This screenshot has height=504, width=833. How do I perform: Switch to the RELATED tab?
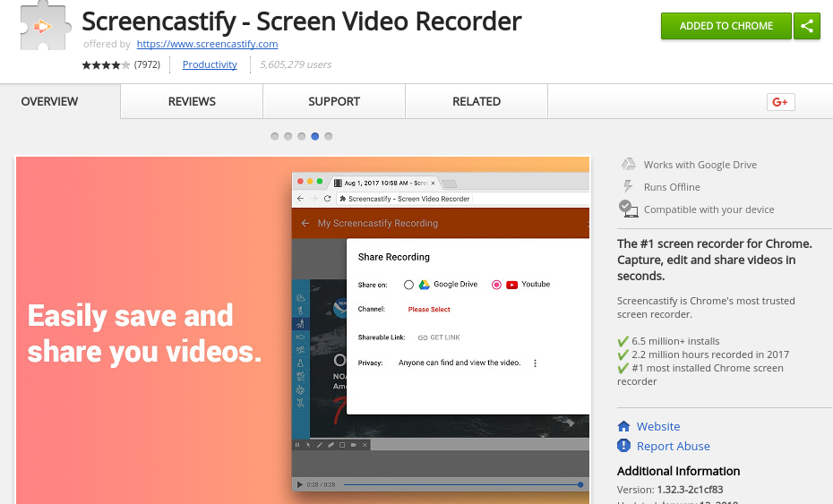point(477,101)
